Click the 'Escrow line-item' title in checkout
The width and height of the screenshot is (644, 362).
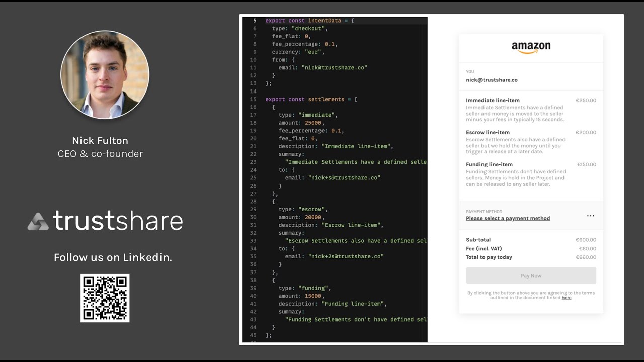[488, 132]
